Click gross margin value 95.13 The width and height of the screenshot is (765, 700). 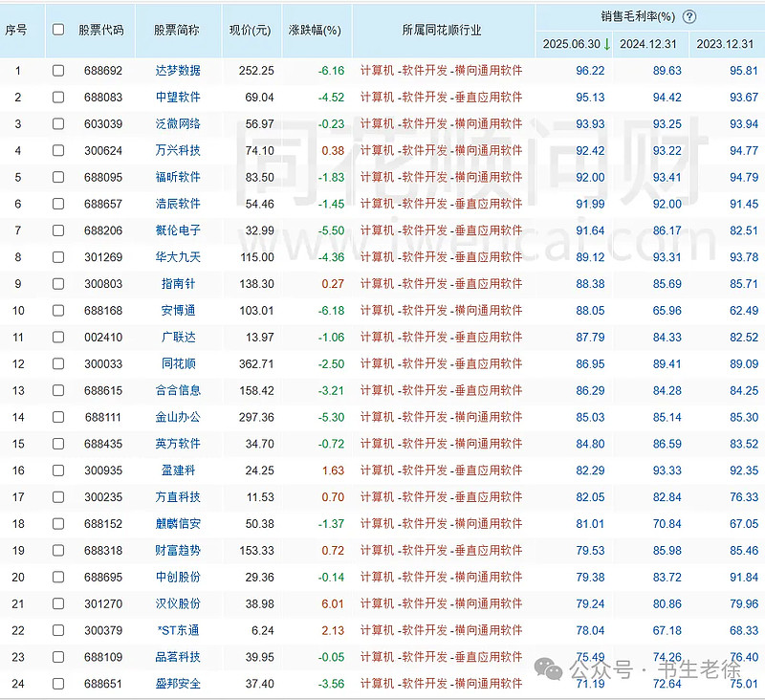(x=590, y=98)
